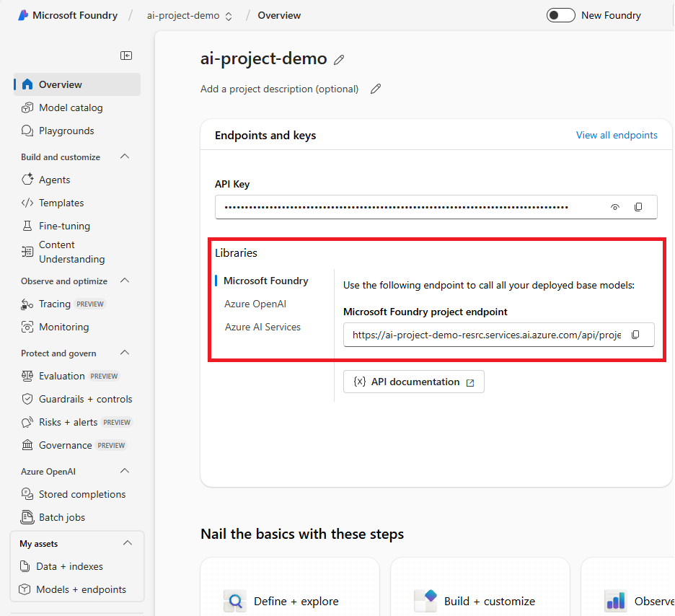Click the Batch jobs icon
This screenshot has width=675, height=616.
(27, 517)
